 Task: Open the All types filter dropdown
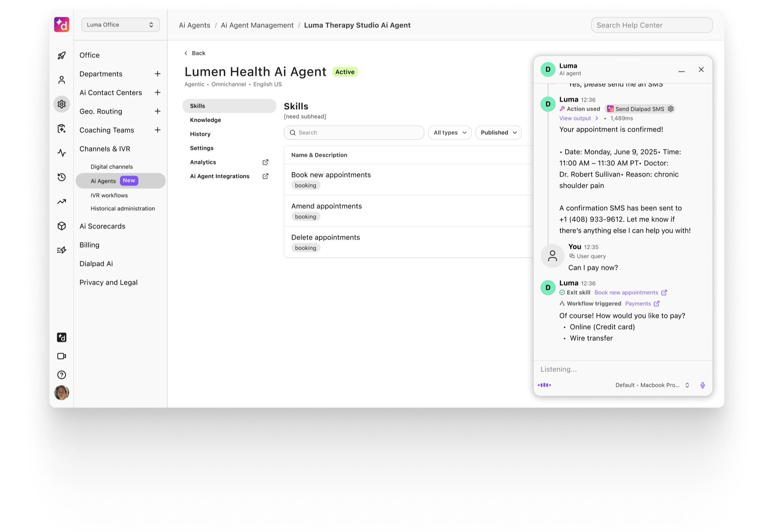(x=449, y=132)
